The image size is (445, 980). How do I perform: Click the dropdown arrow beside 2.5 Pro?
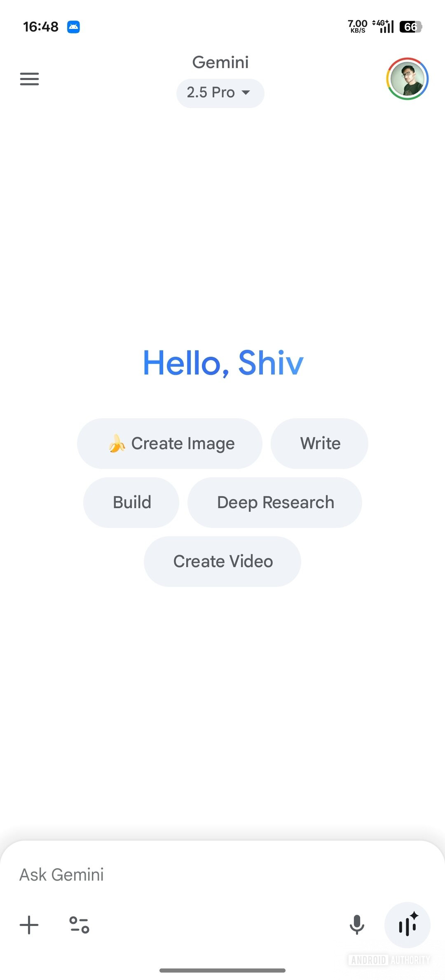coord(246,93)
